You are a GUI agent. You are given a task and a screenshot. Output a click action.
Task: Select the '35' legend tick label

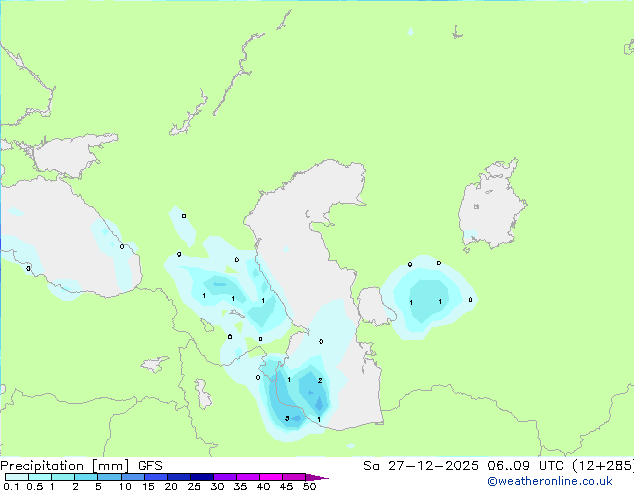[240, 486]
